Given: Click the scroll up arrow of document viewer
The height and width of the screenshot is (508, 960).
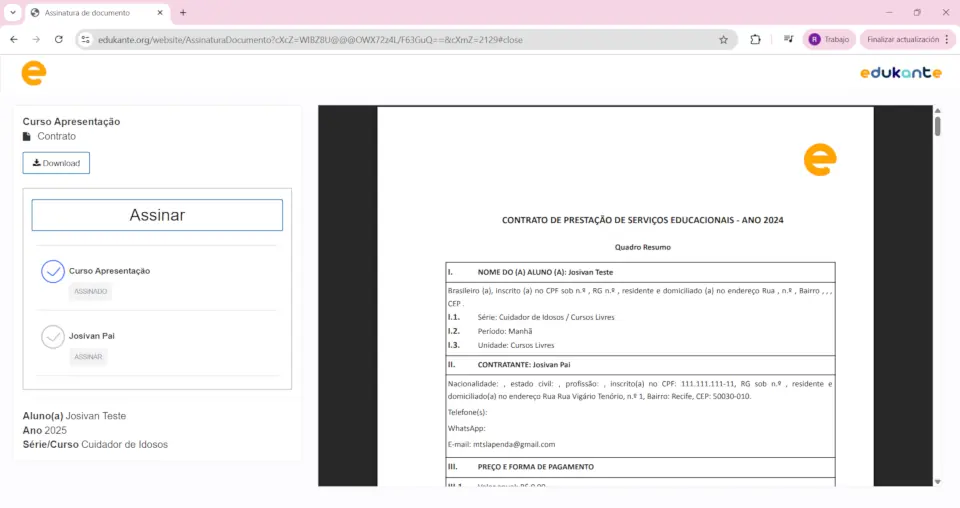Looking at the screenshot, I should (937, 110).
